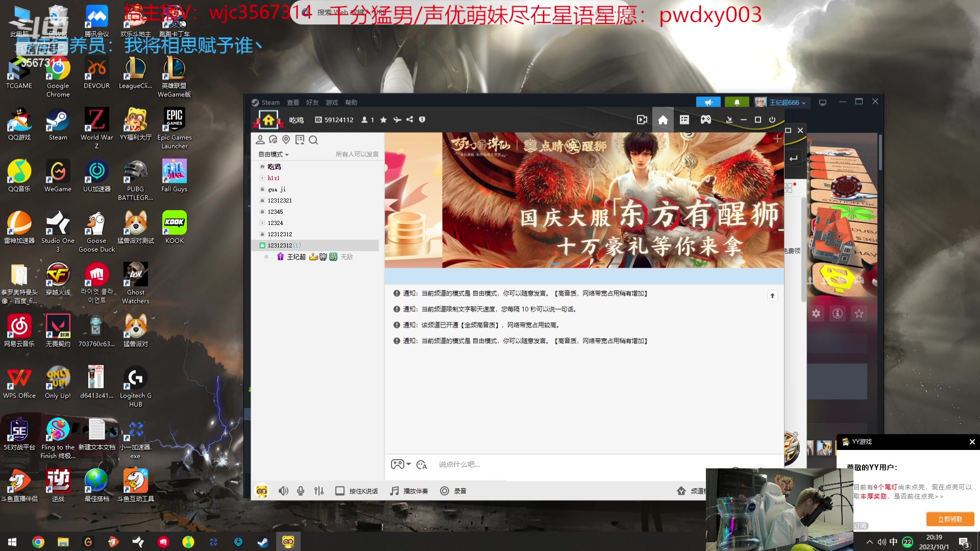Open the list template icon in YY toolbar

tap(684, 120)
